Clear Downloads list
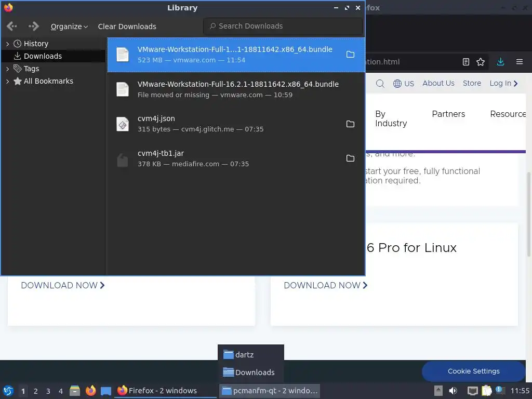Image resolution: width=532 pixels, height=399 pixels. [x=127, y=26]
